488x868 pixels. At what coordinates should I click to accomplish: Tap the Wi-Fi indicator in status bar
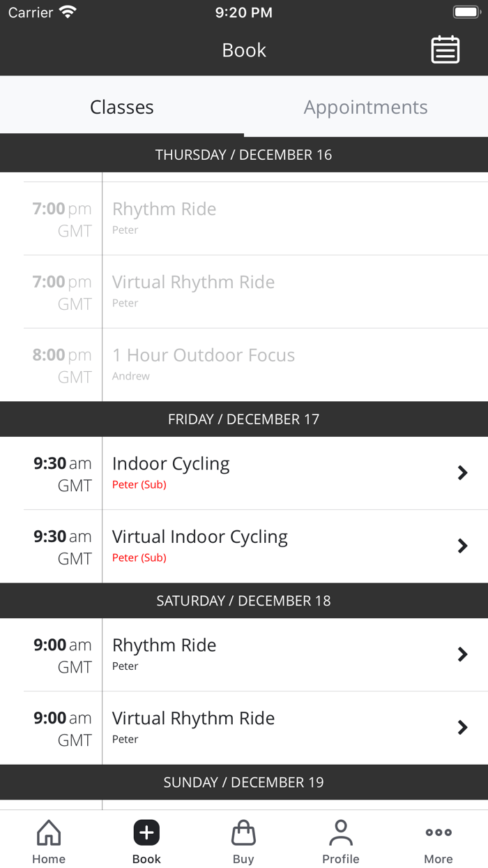(68, 11)
